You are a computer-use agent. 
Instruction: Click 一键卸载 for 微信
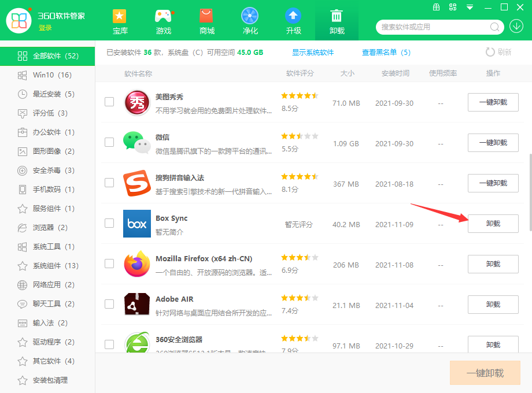pos(493,142)
